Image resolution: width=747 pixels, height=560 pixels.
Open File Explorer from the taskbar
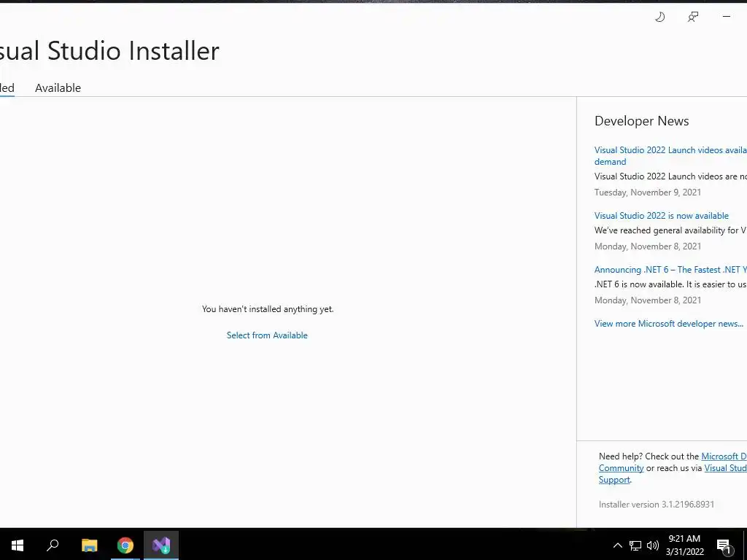89,545
